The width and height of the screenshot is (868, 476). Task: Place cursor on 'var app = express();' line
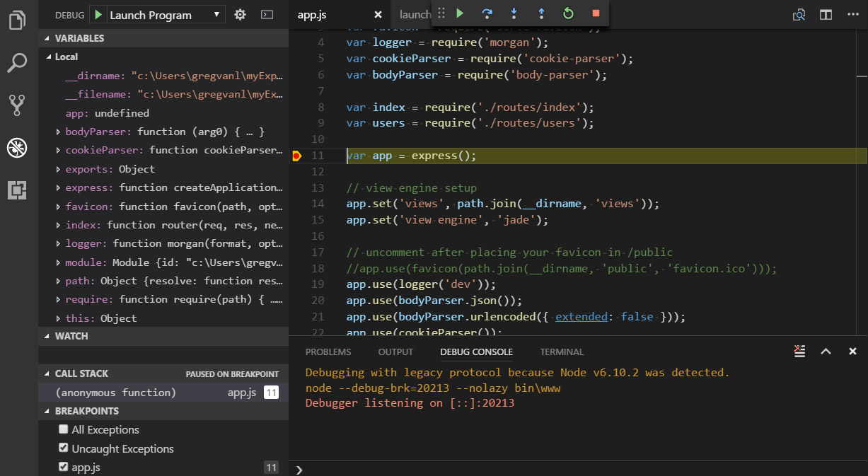pos(412,156)
